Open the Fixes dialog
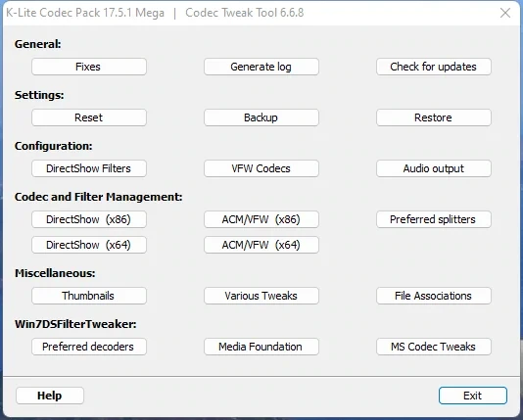523x420 pixels. click(x=89, y=67)
